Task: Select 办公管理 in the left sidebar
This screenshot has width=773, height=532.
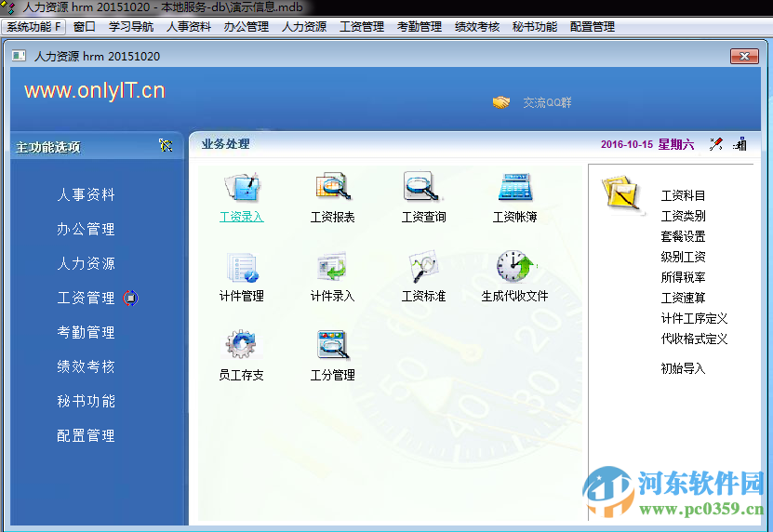Action: (87, 229)
